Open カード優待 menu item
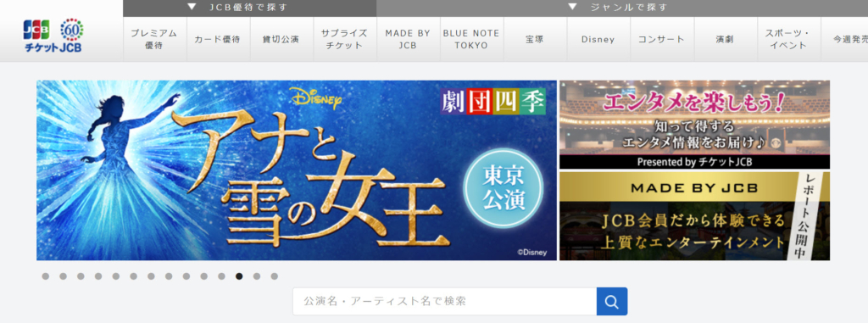 (218, 39)
